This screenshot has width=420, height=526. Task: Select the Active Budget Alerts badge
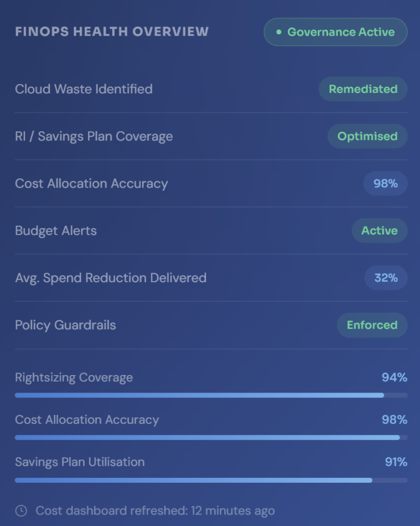tap(380, 231)
